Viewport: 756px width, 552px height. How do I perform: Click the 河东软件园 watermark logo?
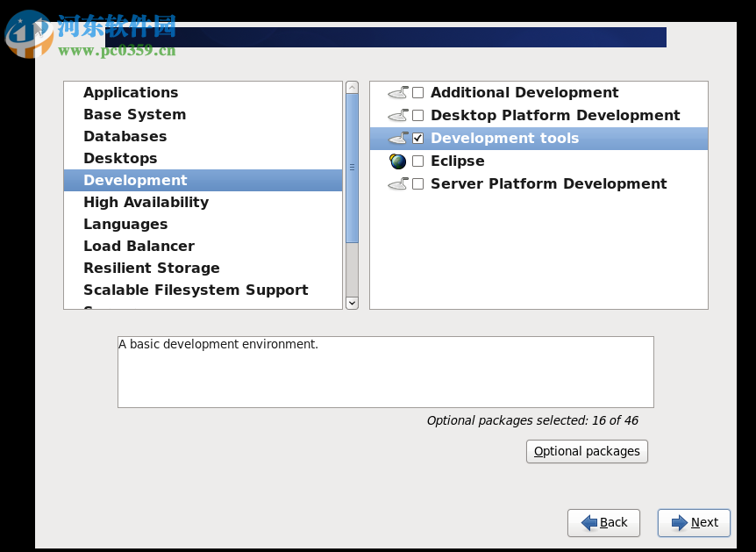(x=26, y=33)
